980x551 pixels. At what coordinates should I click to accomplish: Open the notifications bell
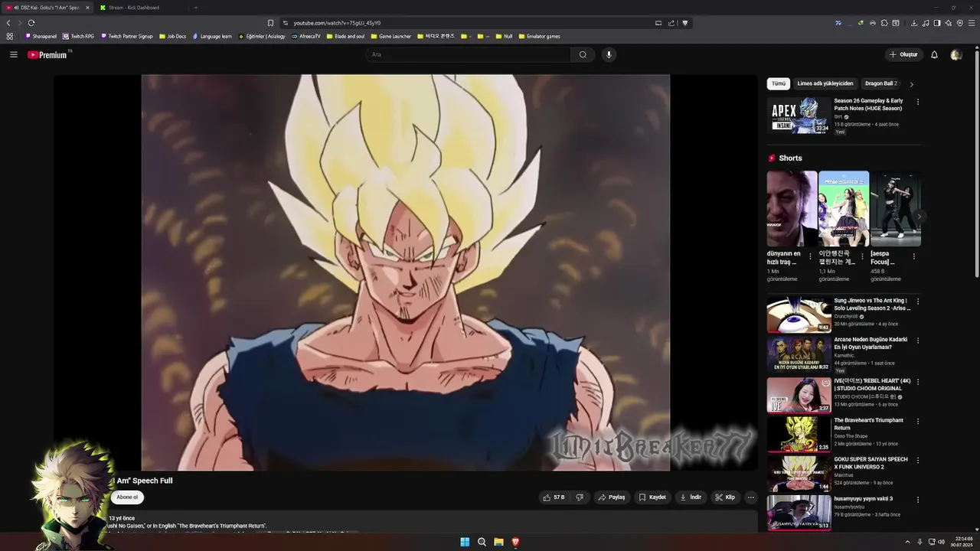point(934,54)
